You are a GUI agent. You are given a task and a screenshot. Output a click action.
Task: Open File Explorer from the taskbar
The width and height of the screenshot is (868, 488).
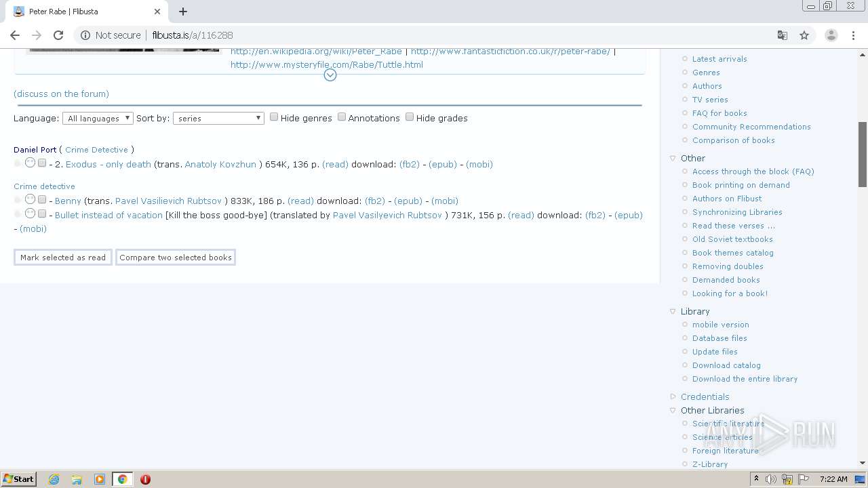77,479
